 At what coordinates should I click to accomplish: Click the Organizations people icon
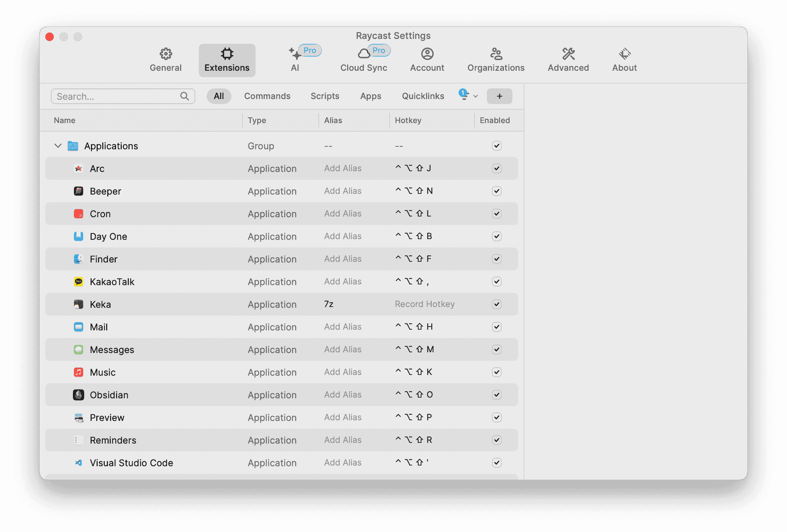pos(496,54)
